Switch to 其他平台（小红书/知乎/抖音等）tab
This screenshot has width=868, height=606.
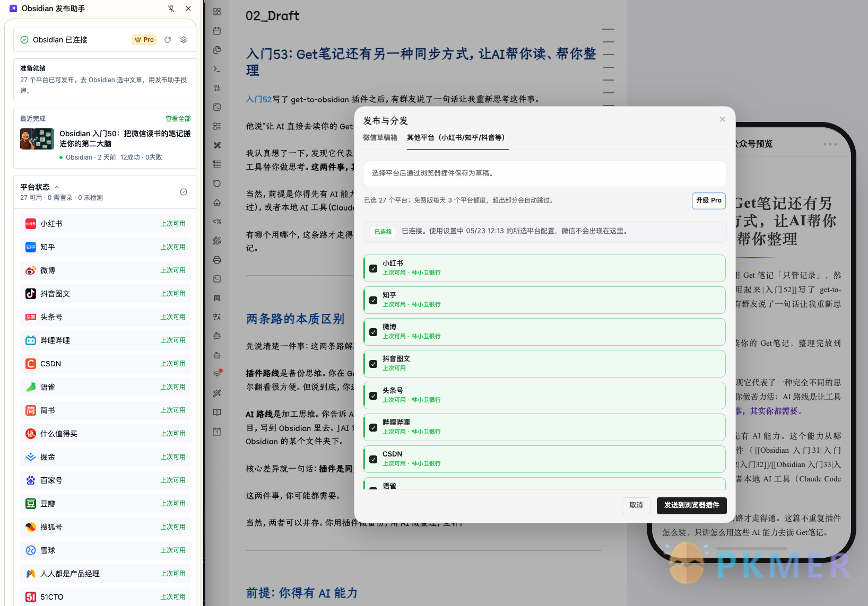[457, 138]
